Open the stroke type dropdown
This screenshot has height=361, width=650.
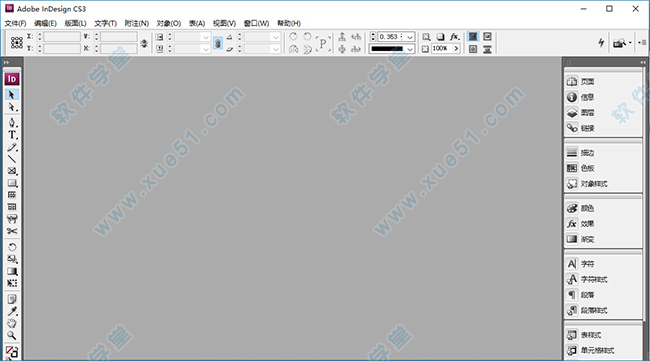pyautogui.click(x=410, y=49)
